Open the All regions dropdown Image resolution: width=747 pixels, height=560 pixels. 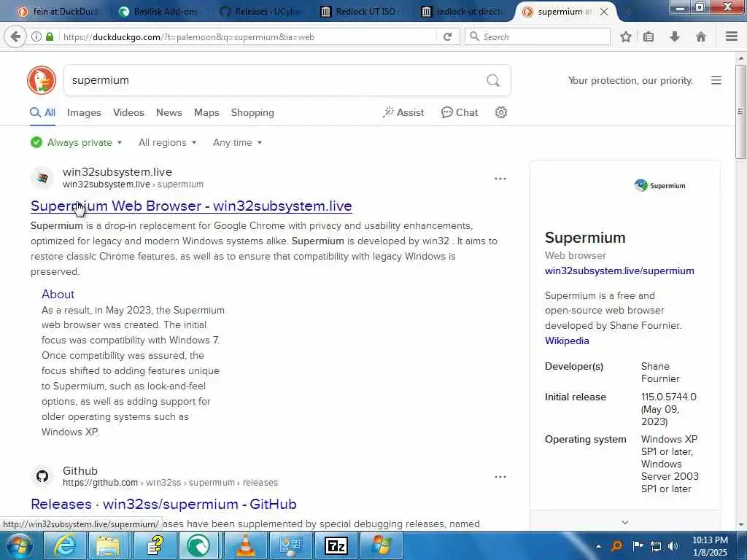coord(167,142)
